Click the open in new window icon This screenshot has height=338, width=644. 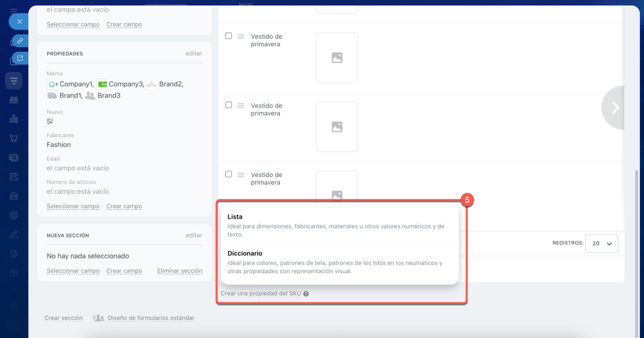tap(20, 58)
